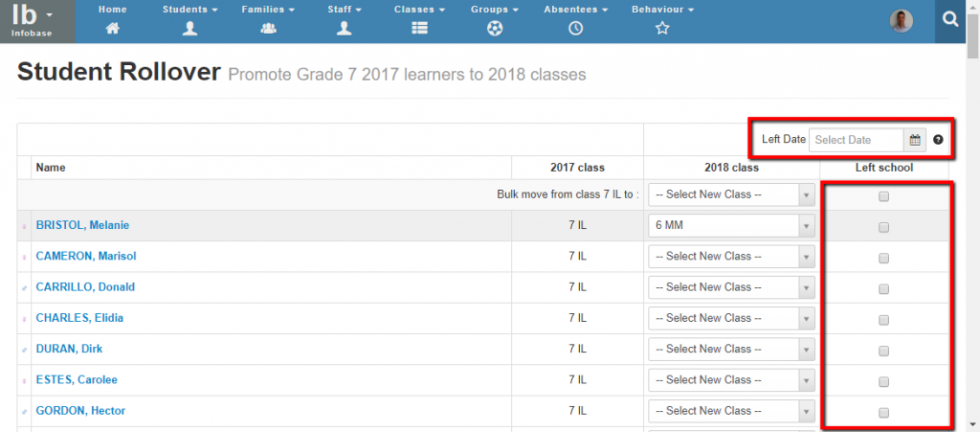Open 2018 class dropdown for CHARLES, Elidia
980x432 pixels.
732,318
